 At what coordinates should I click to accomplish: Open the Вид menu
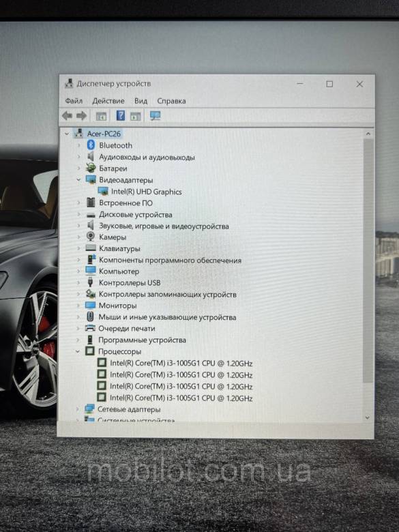tap(141, 101)
